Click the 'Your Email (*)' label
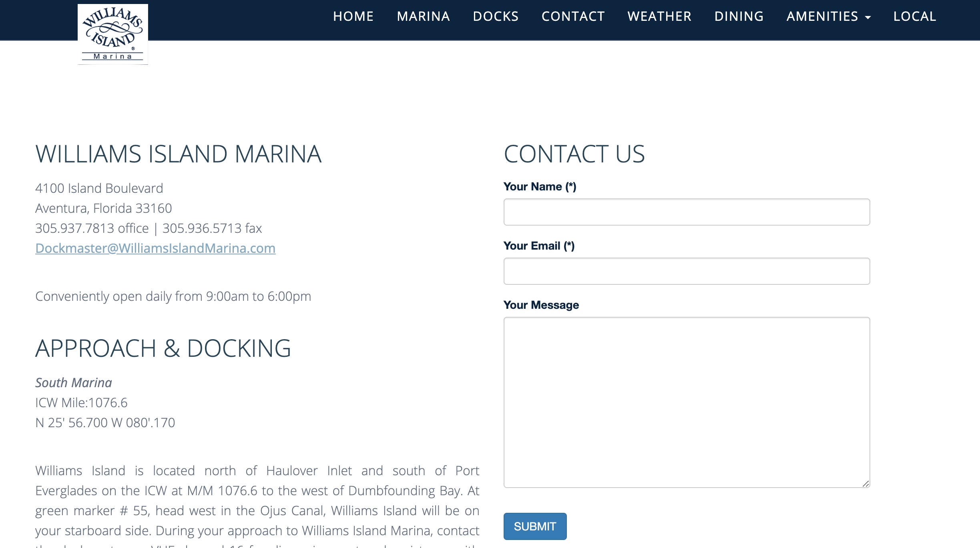Image resolution: width=980 pixels, height=548 pixels. coord(539,246)
